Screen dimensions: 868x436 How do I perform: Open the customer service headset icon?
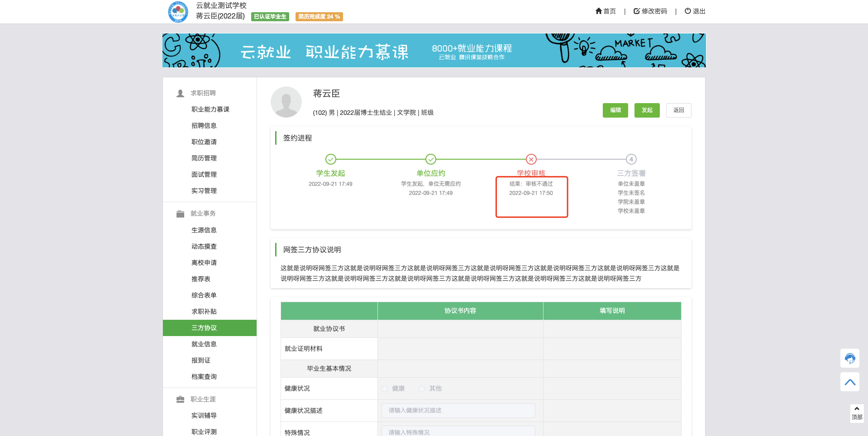point(849,358)
